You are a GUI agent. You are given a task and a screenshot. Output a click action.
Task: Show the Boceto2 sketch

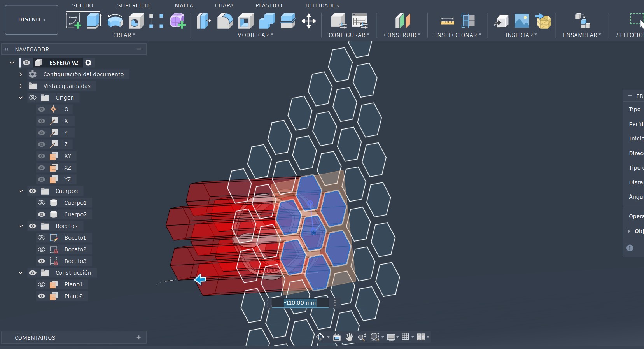42,249
